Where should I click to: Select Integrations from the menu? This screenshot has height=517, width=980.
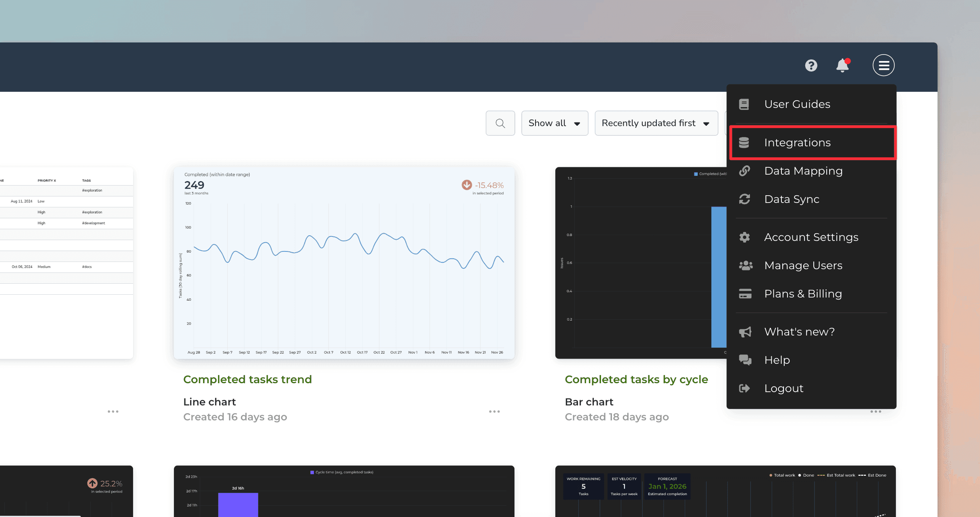pos(797,143)
